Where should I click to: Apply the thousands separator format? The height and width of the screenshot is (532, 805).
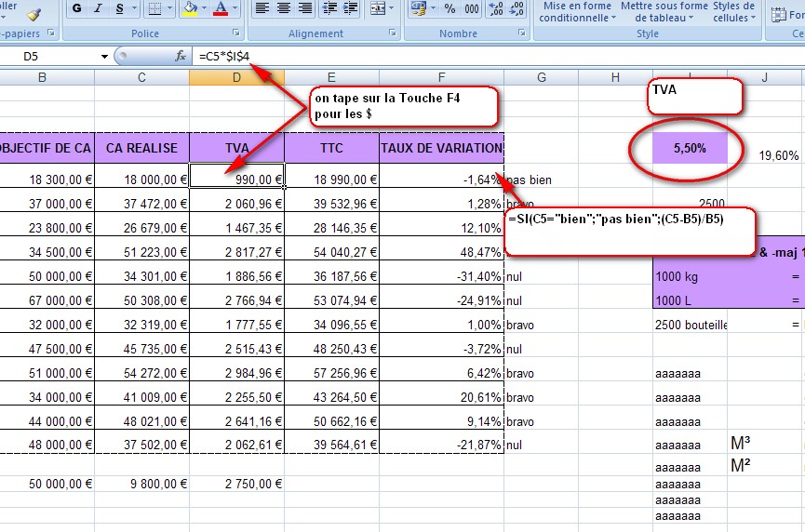[472, 8]
